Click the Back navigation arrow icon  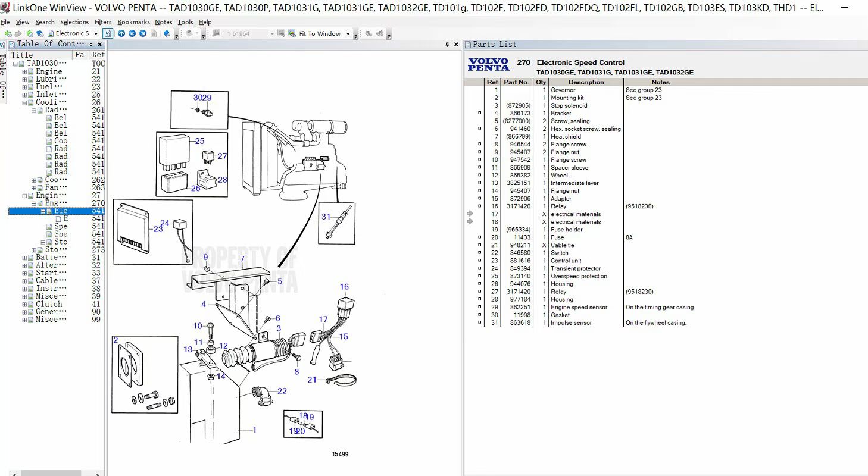(8, 33)
